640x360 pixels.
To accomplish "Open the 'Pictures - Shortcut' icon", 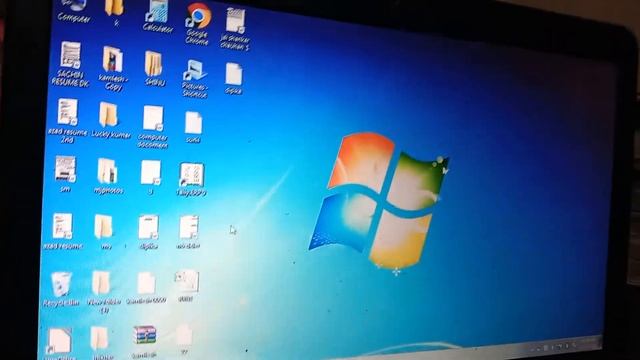I will (194, 78).
